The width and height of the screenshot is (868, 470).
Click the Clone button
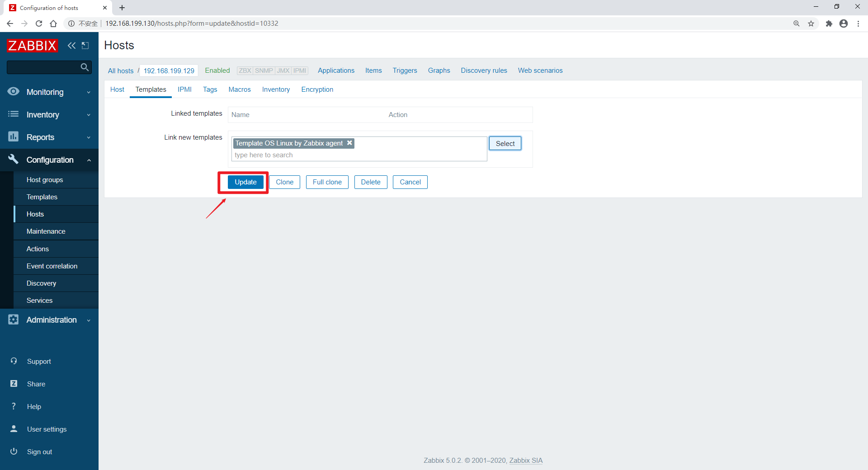285,182
